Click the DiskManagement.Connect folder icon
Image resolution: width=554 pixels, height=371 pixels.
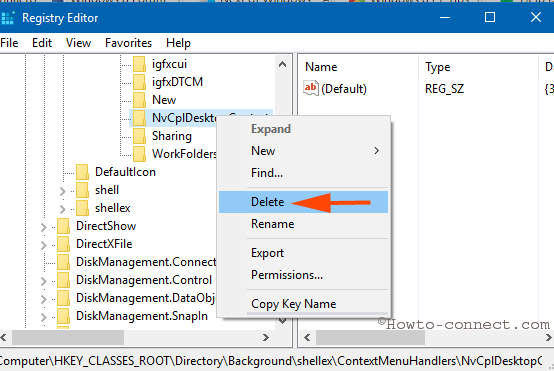click(64, 262)
